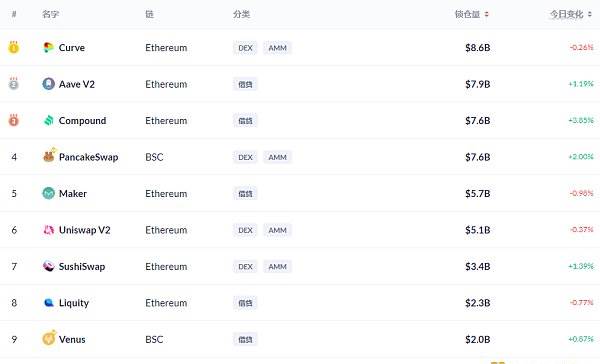
Task: Select the SushiSwap logo icon
Action: point(48,266)
